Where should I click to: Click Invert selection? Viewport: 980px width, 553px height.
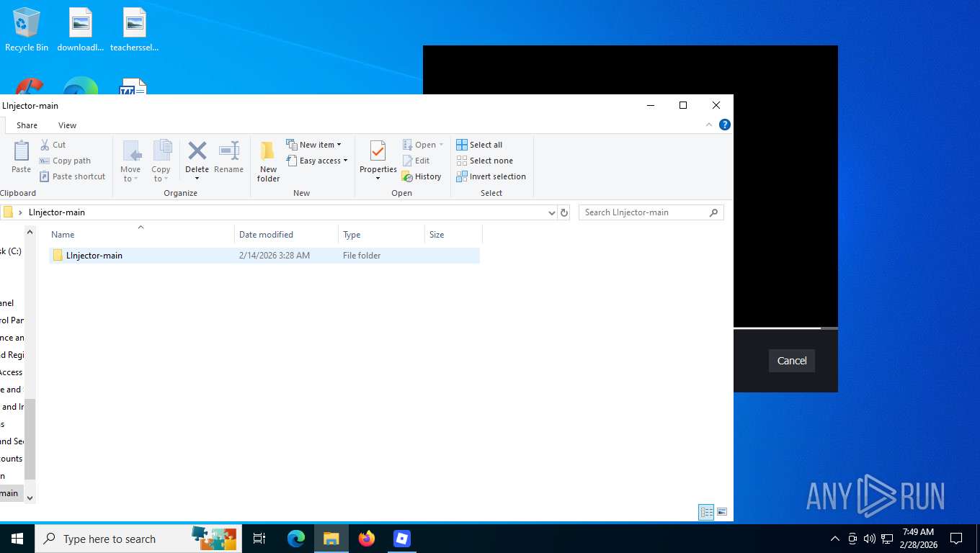click(491, 176)
